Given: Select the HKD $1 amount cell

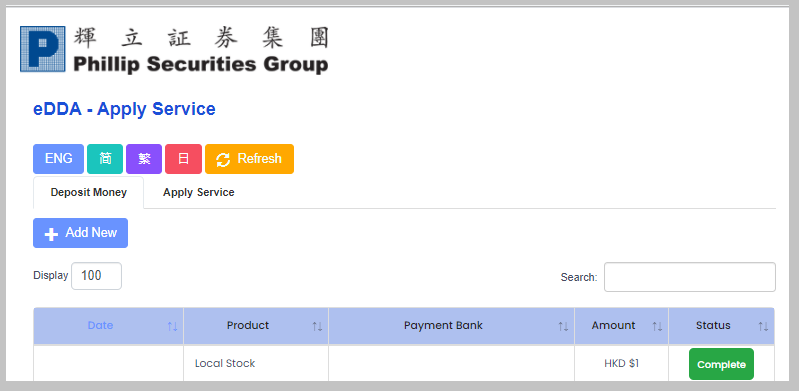Looking at the screenshot, I should point(622,363).
